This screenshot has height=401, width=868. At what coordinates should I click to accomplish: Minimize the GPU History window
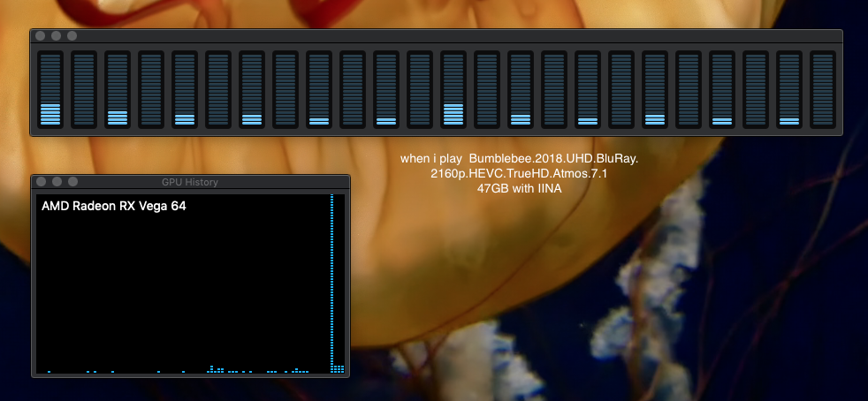click(57, 181)
